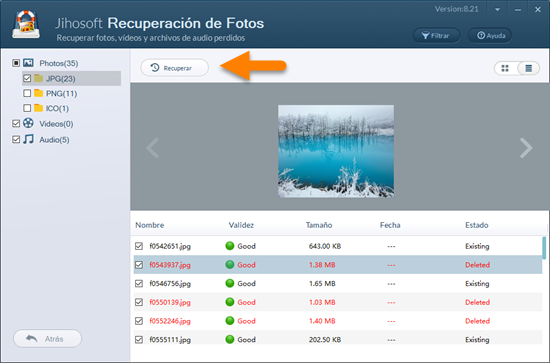Click the Photos picture icon
Viewport: 550px width, 363px height.
tap(28, 63)
